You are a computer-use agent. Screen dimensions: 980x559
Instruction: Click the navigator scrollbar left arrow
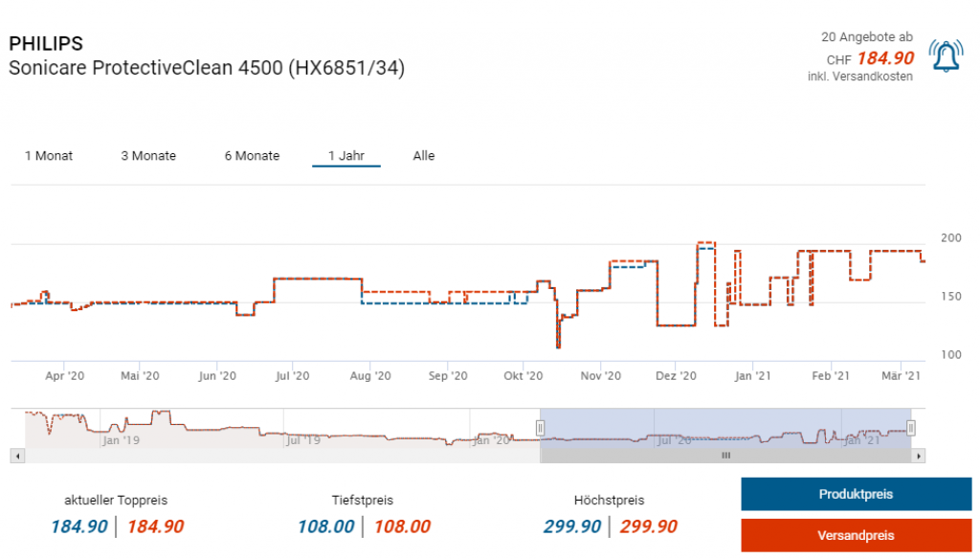click(x=15, y=457)
